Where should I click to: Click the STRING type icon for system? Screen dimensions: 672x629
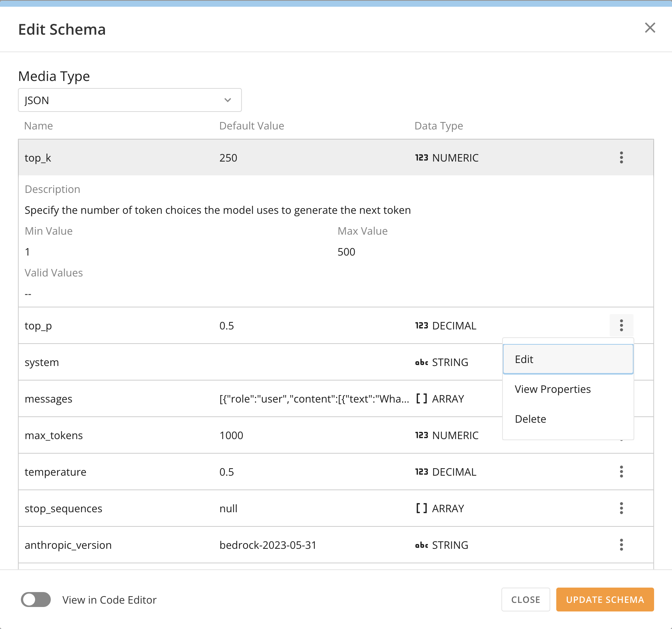pos(421,362)
